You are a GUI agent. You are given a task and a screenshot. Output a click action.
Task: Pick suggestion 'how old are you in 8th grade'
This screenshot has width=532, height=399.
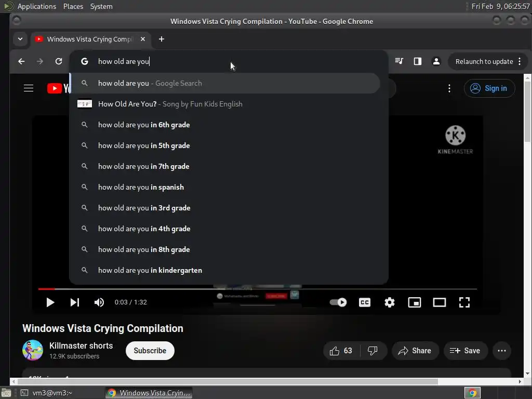(225, 249)
